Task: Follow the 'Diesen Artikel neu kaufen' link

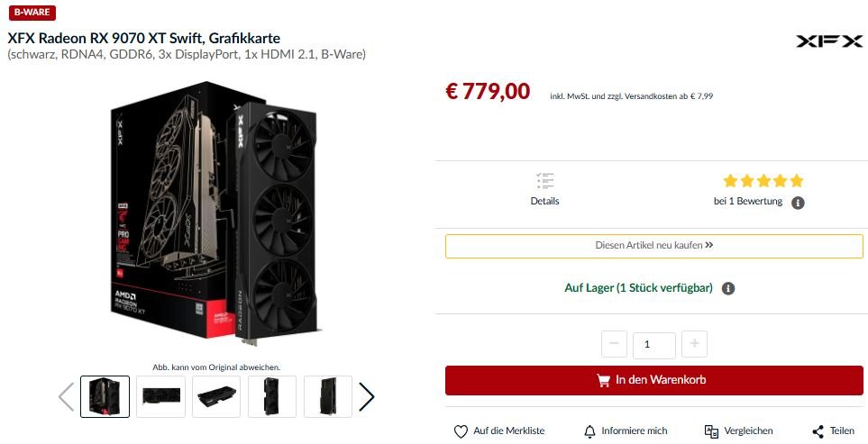Action: point(653,246)
